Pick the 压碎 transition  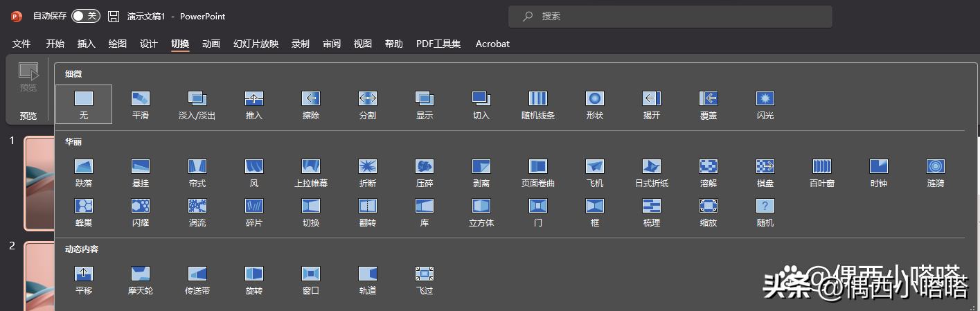425,173
